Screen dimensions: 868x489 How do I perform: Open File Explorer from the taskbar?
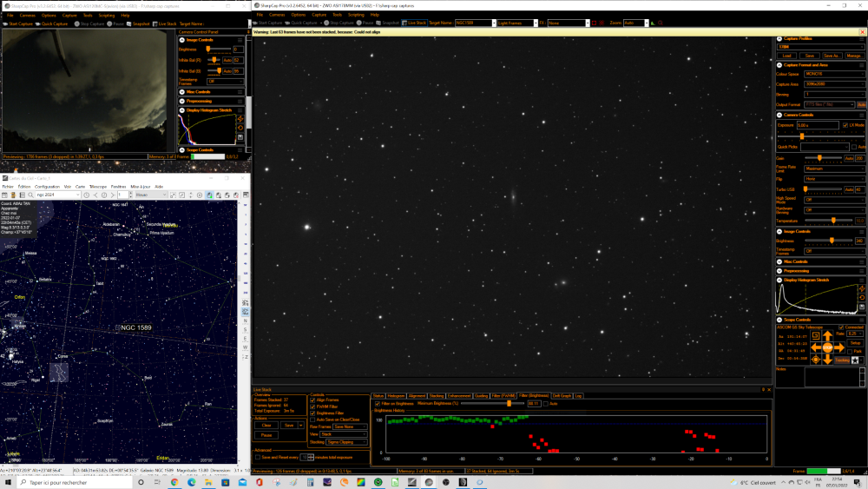tap(208, 482)
